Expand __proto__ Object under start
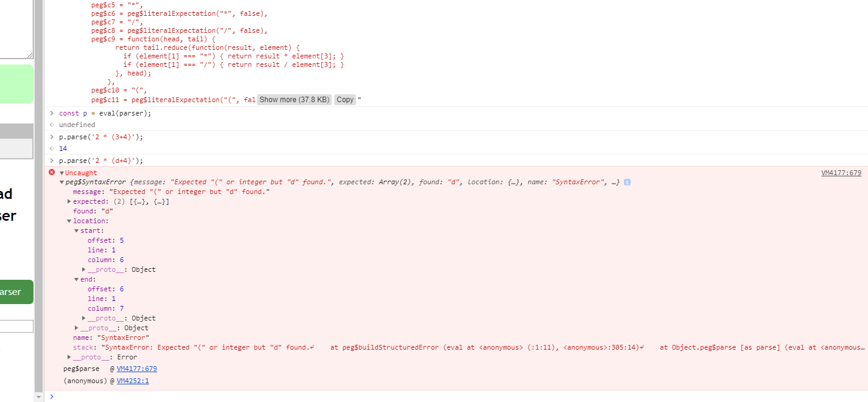Screen dimensions: 868x402 coord(85,269)
